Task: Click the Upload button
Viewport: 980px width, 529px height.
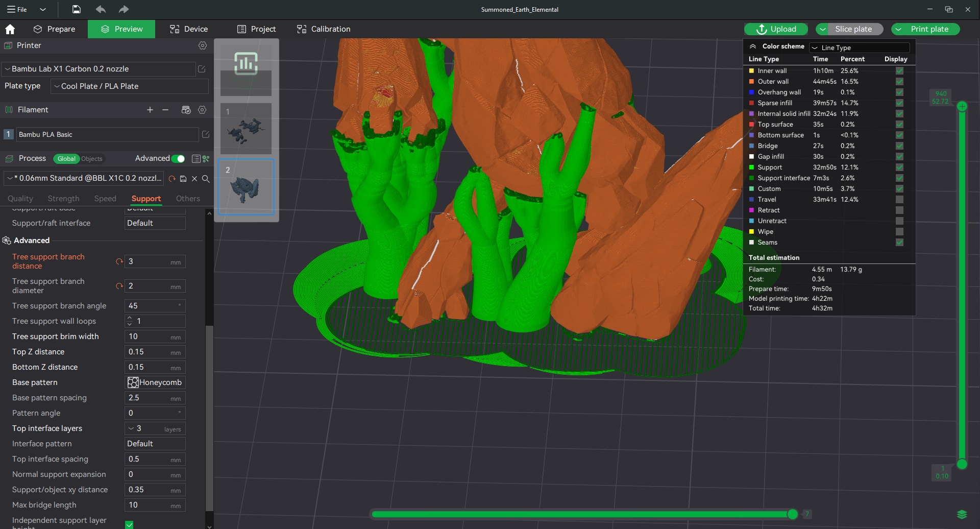Action: (776, 29)
